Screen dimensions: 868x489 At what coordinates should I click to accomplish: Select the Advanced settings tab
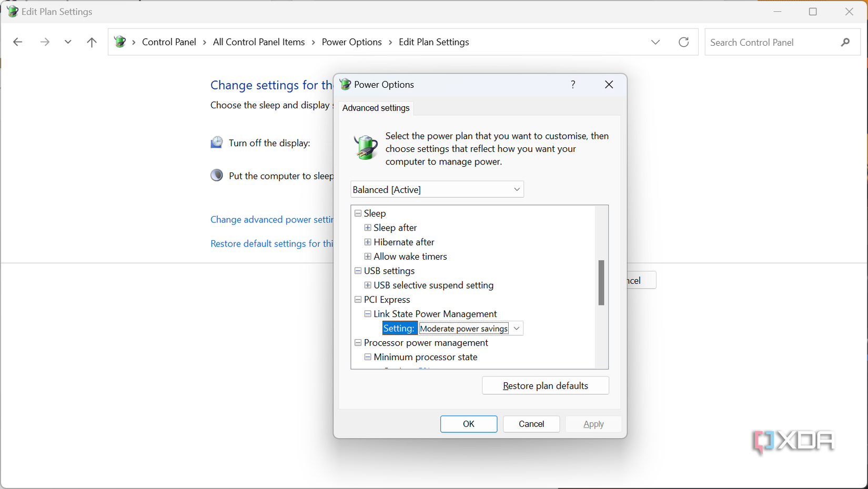(376, 108)
